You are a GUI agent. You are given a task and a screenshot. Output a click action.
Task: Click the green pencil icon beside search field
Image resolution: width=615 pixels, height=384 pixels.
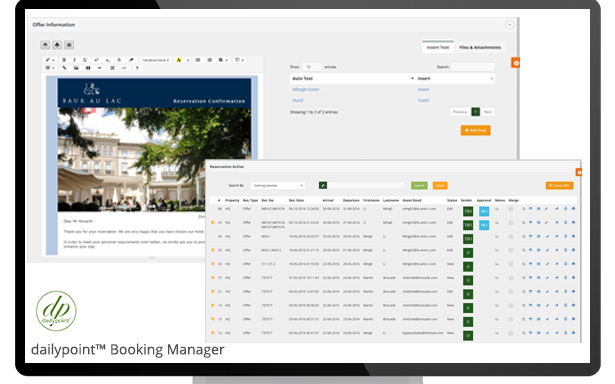pyautogui.click(x=323, y=185)
